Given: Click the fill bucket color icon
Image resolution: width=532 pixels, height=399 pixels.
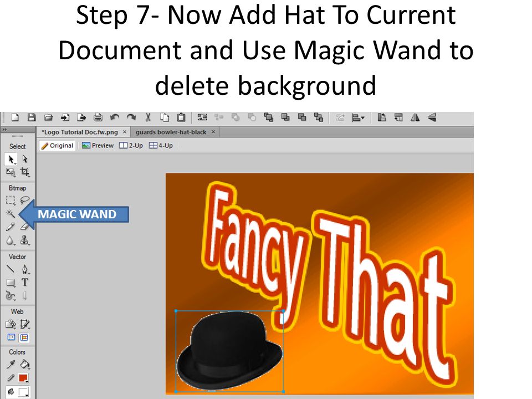Looking at the screenshot, I should pos(11,392).
